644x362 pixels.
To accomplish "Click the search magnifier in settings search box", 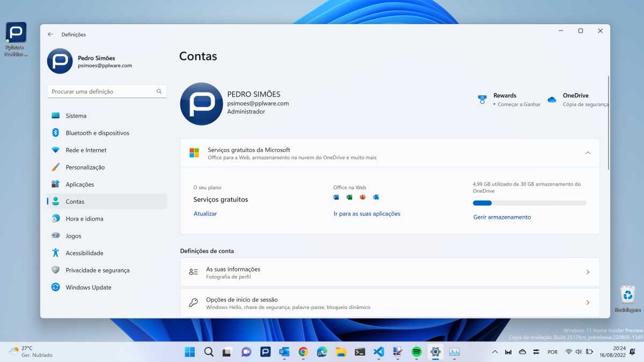I will pyautogui.click(x=159, y=92).
